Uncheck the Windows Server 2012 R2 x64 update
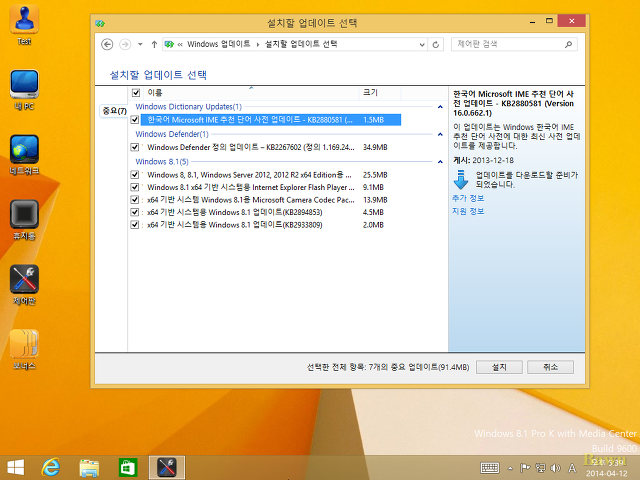The image size is (640, 480). point(135,175)
